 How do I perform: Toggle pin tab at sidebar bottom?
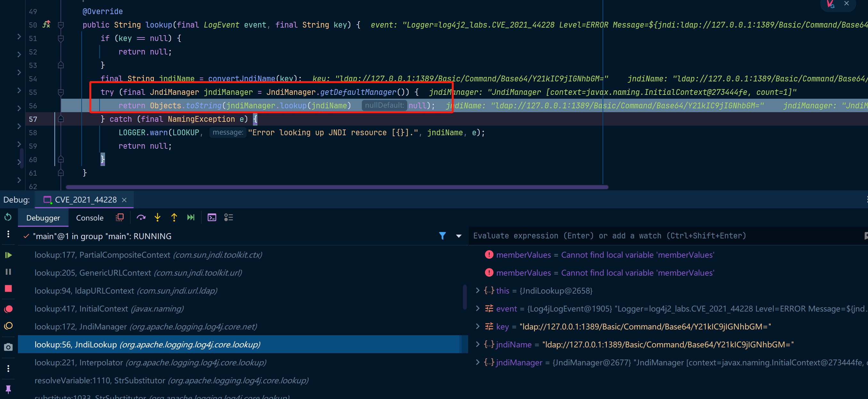(8, 389)
